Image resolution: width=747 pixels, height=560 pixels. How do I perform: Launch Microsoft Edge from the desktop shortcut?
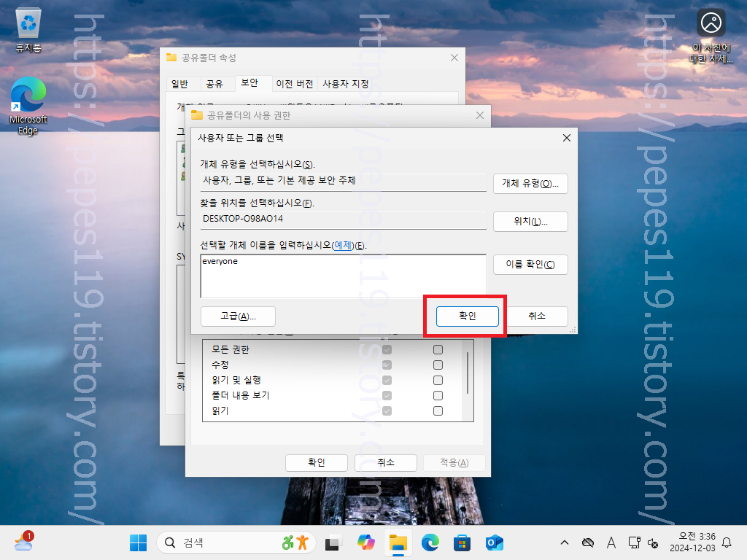[x=28, y=106]
